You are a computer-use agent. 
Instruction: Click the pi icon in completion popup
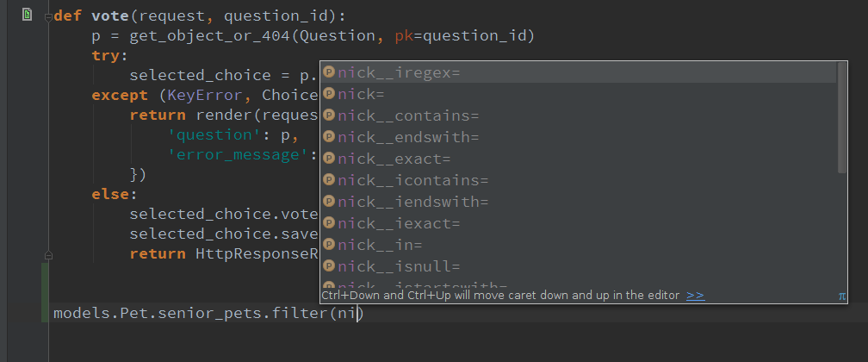(x=841, y=296)
